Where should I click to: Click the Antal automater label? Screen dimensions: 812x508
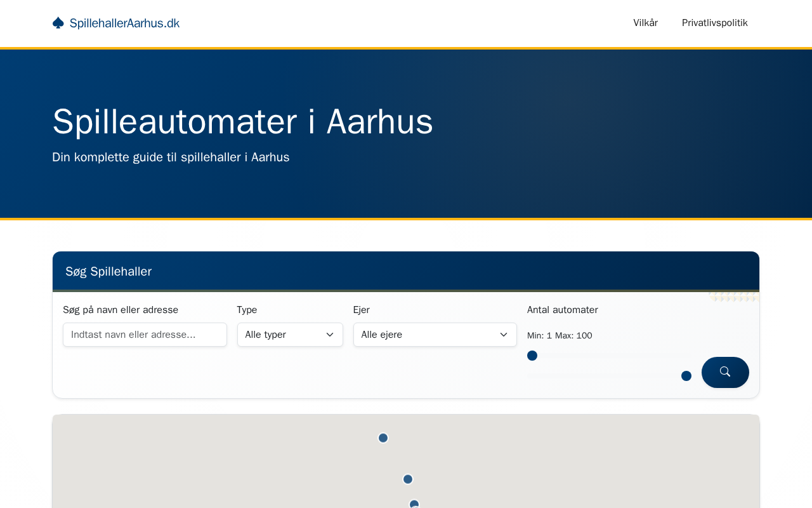pos(562,310)
